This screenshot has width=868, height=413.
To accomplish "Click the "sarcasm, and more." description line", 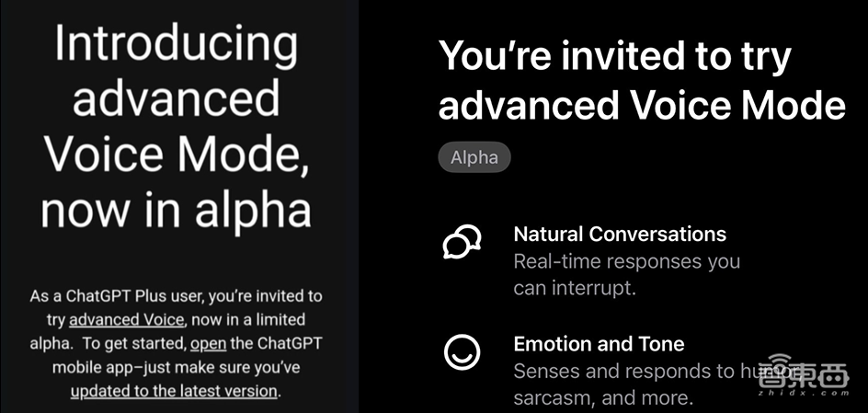I will (602, 398).
